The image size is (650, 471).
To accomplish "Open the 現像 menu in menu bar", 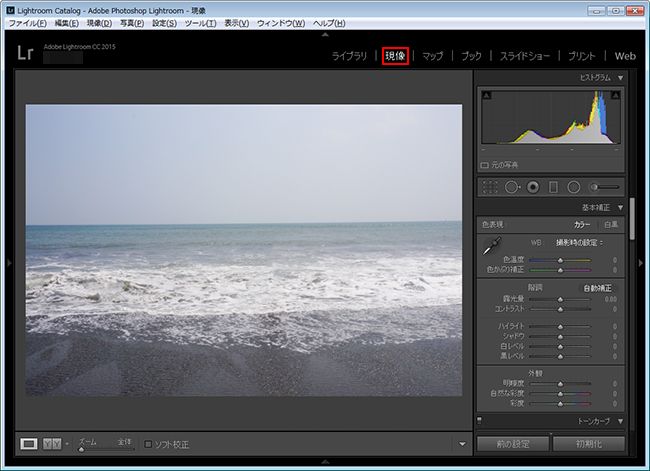I will click(x=99, y=23).
